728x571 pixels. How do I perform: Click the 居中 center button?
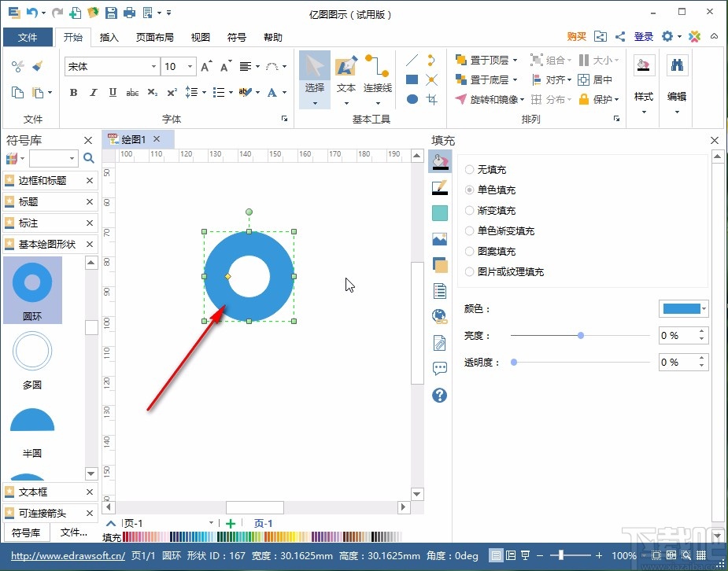(595, 79)
